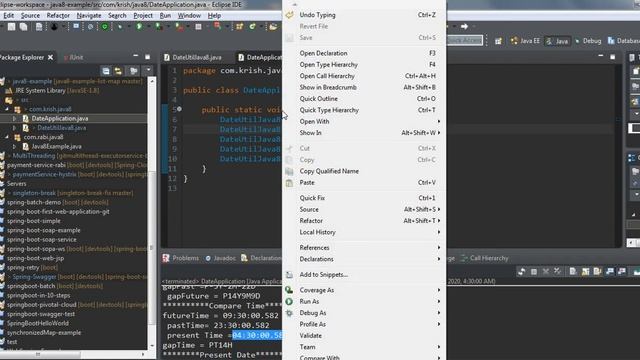Image resolution: width=640 pixels, height=360 pixels.
Task: Open the Package Explorer view menu dropdown
Action: point(148,70)
